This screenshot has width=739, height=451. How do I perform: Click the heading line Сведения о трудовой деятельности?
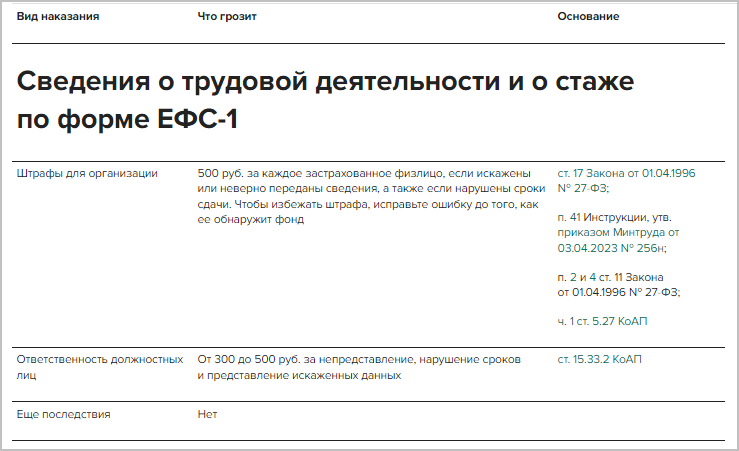coord(326,82)
